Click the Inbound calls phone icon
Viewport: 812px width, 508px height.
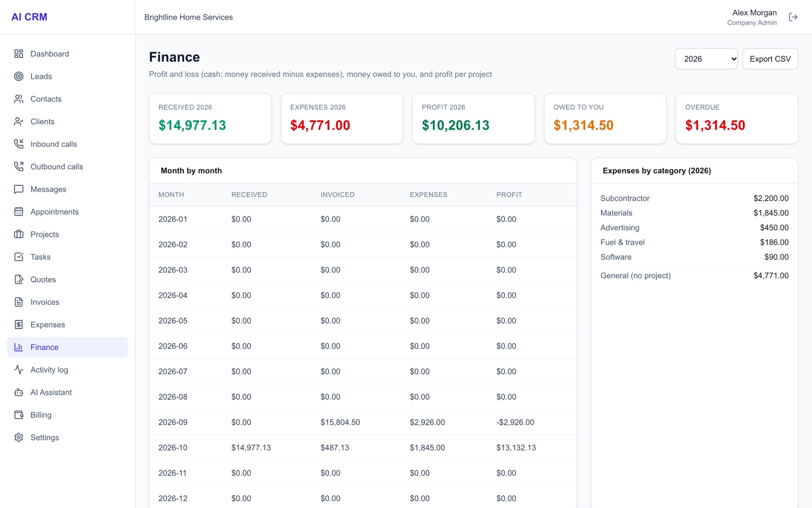[x=19, y=144]
